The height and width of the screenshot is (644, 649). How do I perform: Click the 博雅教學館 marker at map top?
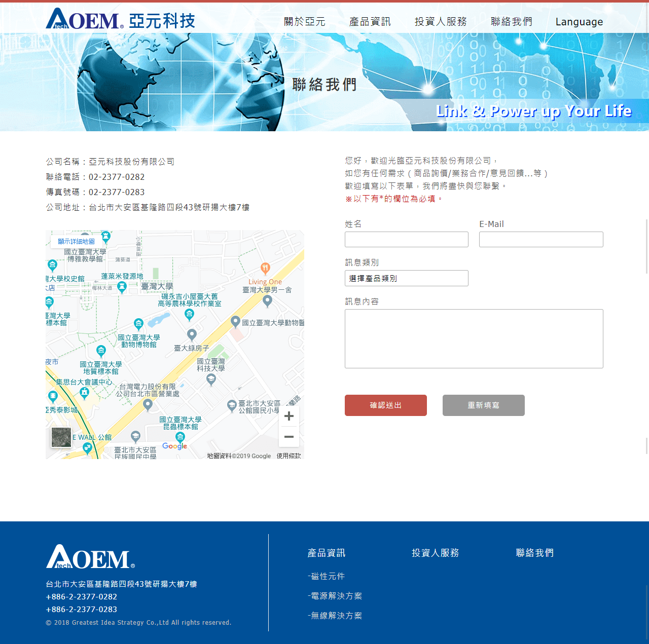click(x=105, y=236)
